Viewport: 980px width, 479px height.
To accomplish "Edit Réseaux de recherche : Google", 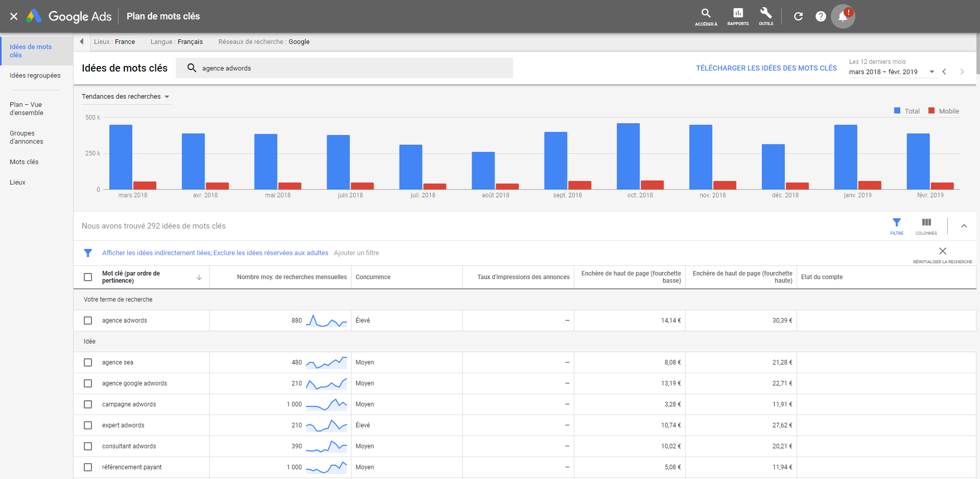I will 264,42.
